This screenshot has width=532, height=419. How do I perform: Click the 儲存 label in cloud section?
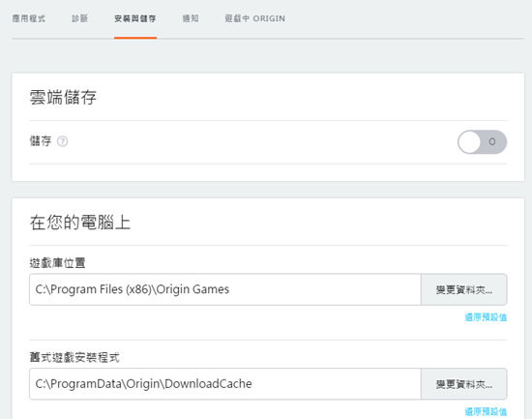point(41,141)
